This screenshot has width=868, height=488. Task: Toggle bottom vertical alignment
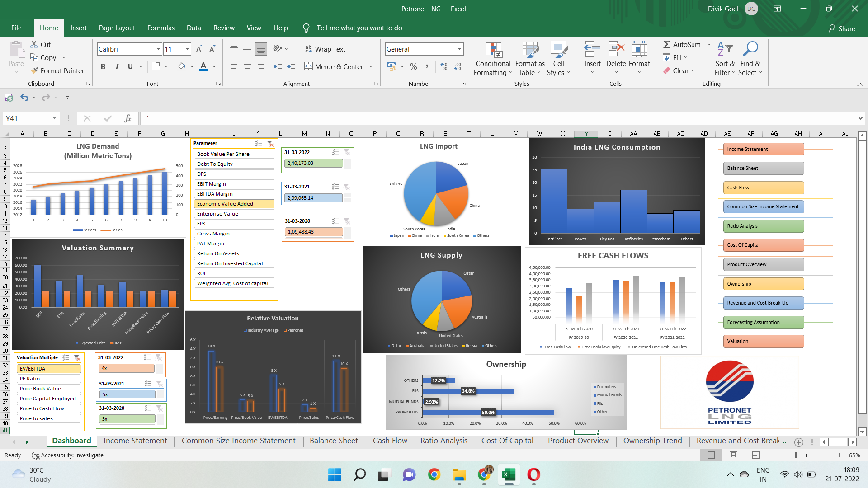pyautogui.click(x=261, y=49)
